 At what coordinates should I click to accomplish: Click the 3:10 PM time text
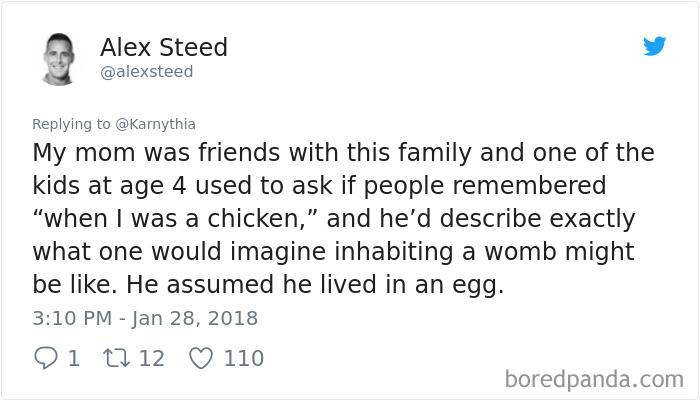tap(72, 319)
